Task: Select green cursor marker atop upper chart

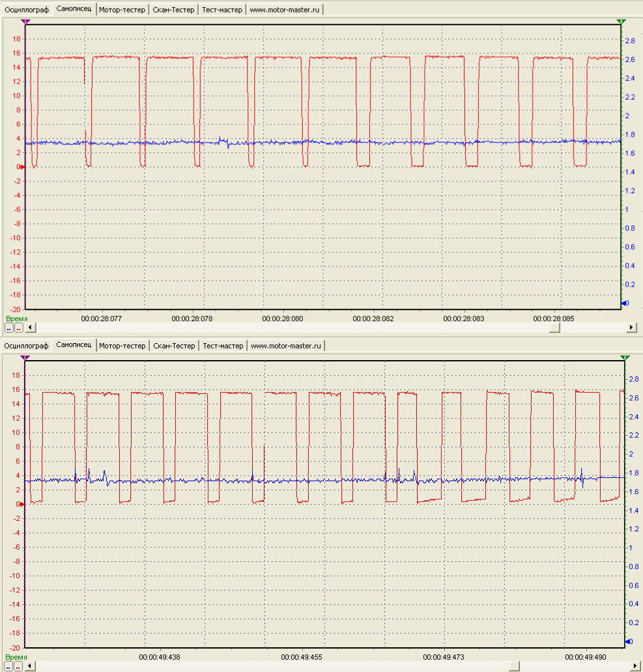Action: click(x=621, y=21)
